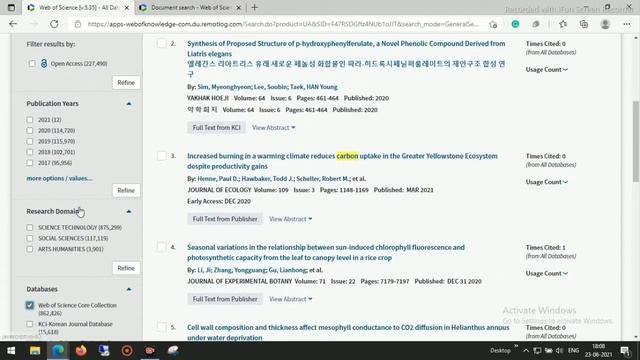Open Full Text from KCI button
Image resolution: width=640 pixels, height=360 pixels.
point(216,128)
